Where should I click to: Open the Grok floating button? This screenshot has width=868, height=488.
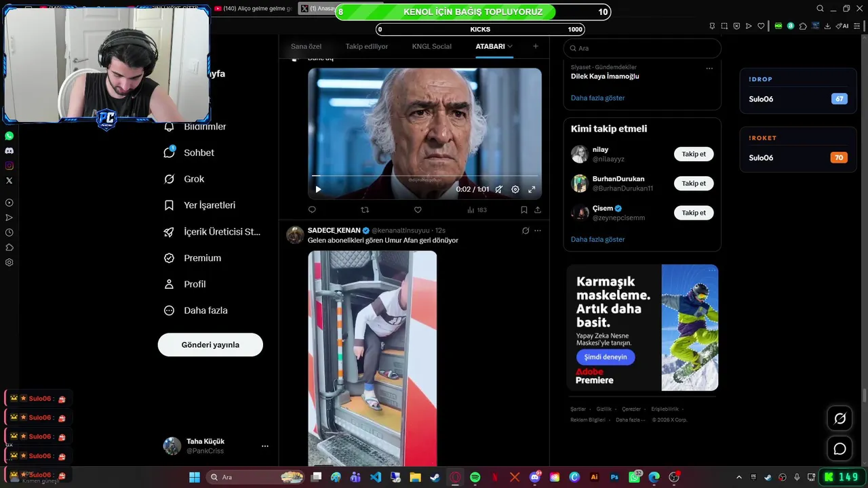(x=840, y=419)
